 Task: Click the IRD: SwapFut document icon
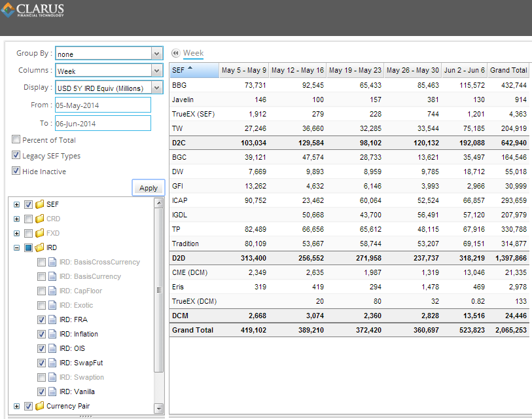point(52,363)
